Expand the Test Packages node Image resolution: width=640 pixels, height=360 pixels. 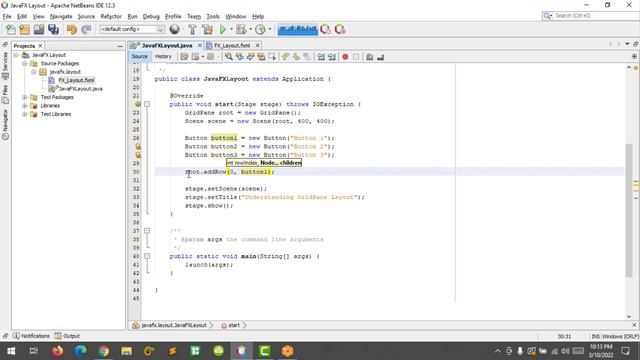tap(24, 97)
